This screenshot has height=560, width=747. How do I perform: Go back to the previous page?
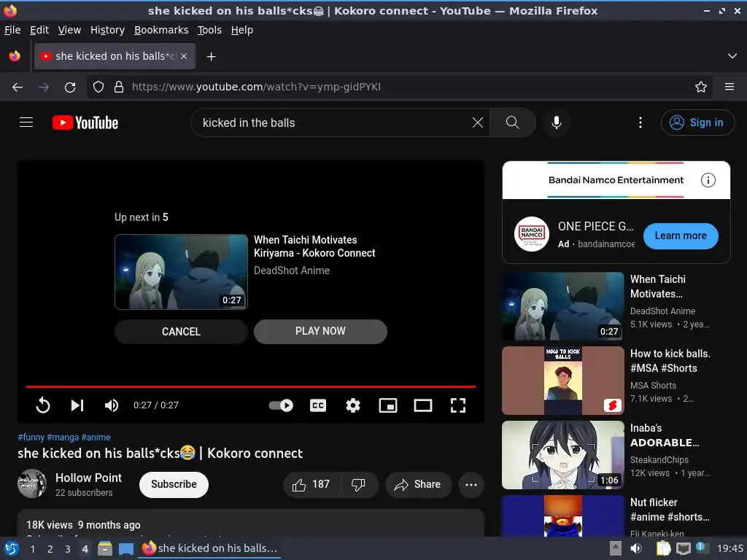click(18, 87)
